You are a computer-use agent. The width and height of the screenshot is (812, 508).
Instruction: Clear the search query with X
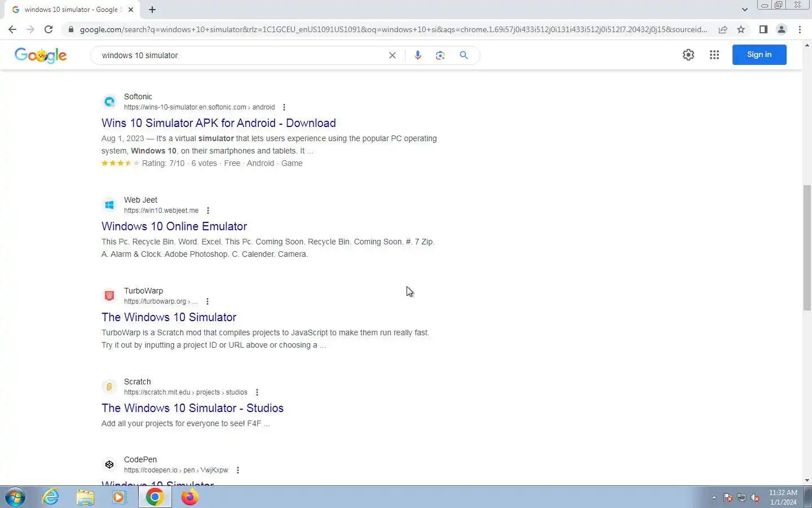click(x=392, y=55)
